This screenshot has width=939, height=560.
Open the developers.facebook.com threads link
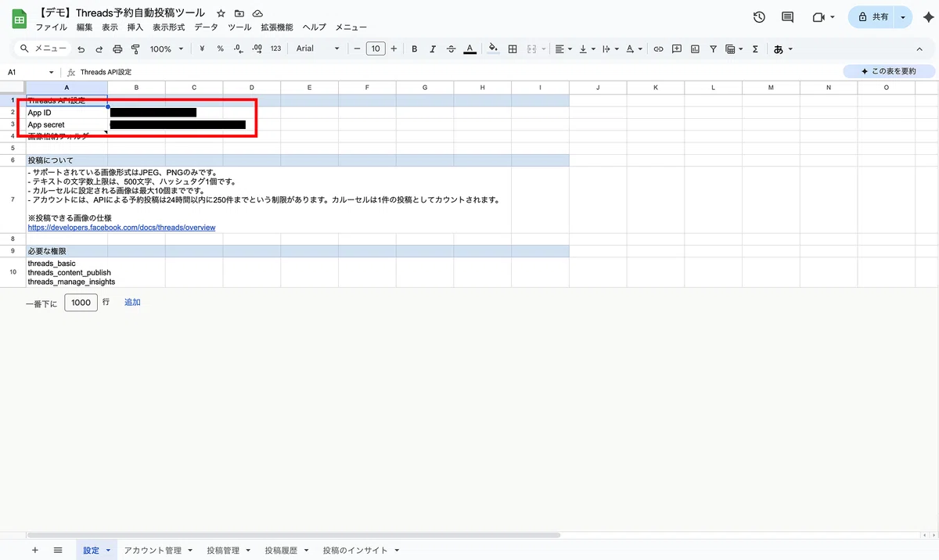(121, 228)
